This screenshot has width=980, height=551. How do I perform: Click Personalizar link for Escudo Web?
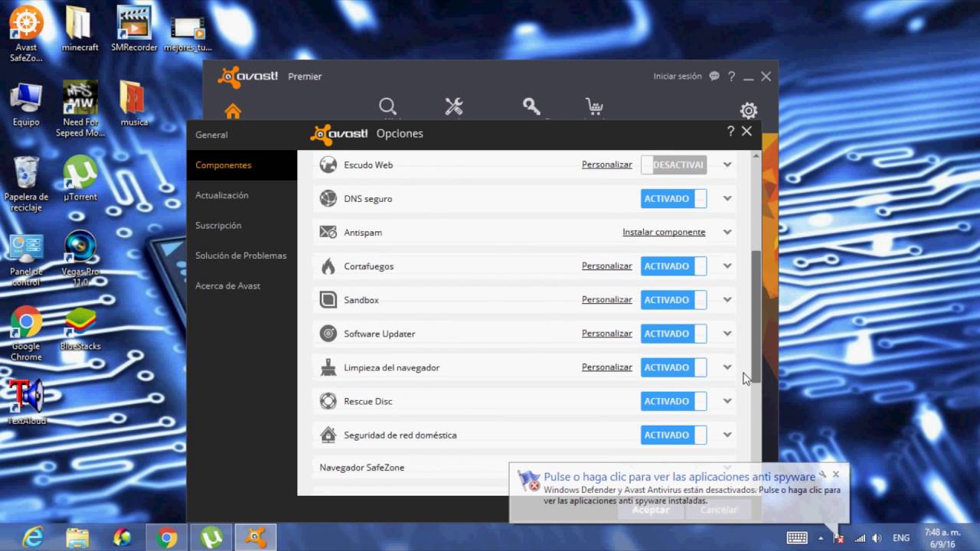tap(606, 165)
